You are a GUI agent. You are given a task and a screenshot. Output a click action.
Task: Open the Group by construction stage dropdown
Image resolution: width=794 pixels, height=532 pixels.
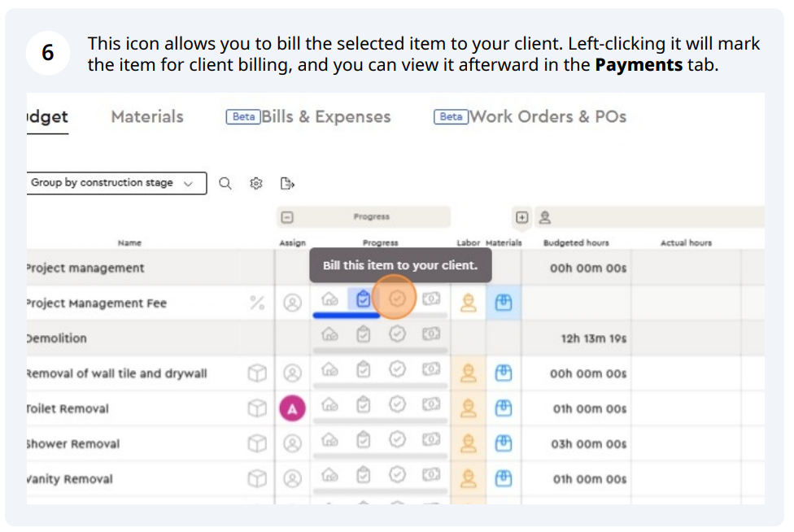(116, 183)
